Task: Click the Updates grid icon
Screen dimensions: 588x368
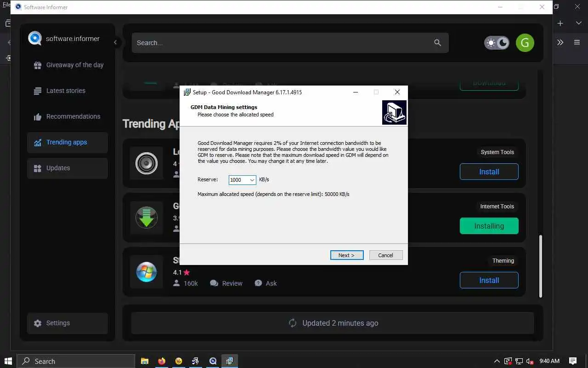Action: [x=38, y=168]
